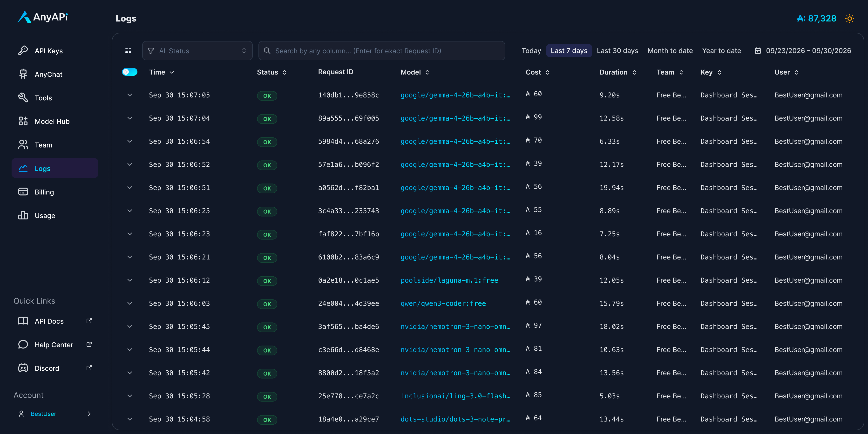Open the poolside/laguna-m.1:free model link

pyautogui.click(x=449, y=281)
